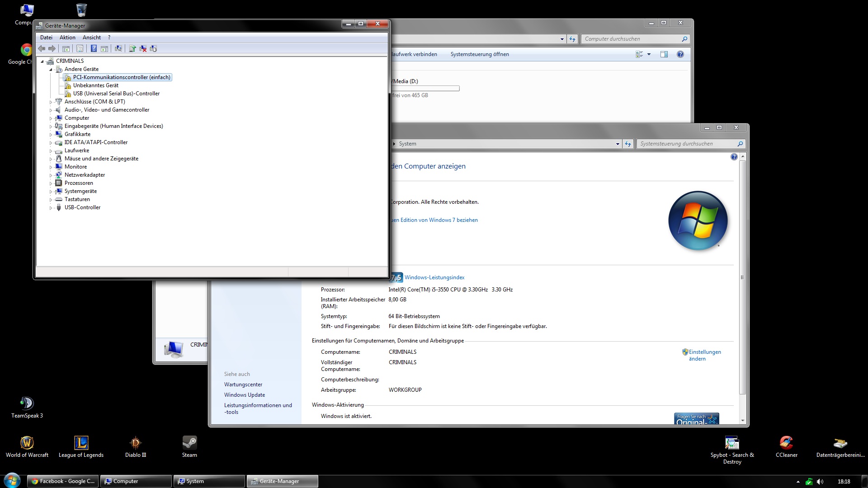
Task: Click scan for hardware changes icon
Action: (x=118, y=48)
